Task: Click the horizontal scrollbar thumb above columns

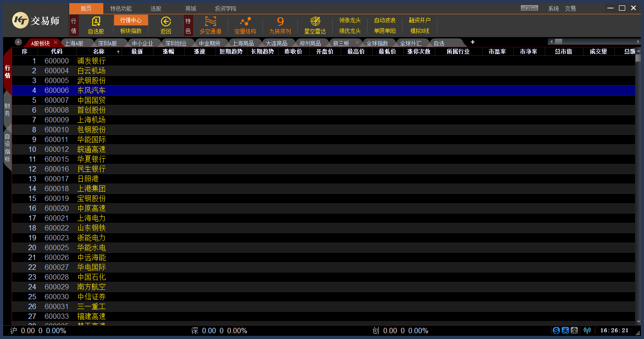Action: (x=559, y=42)
